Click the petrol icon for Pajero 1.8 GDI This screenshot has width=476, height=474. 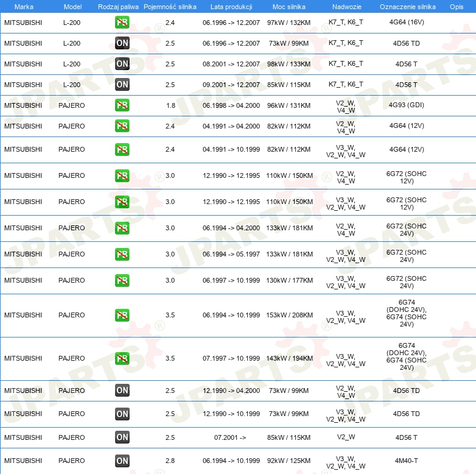(122, 105)
